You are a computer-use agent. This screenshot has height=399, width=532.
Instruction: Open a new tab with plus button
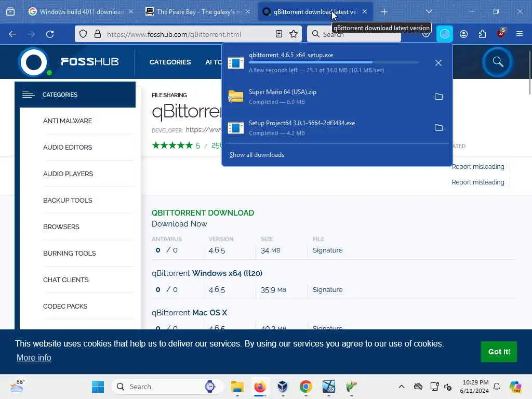point(384,12)
